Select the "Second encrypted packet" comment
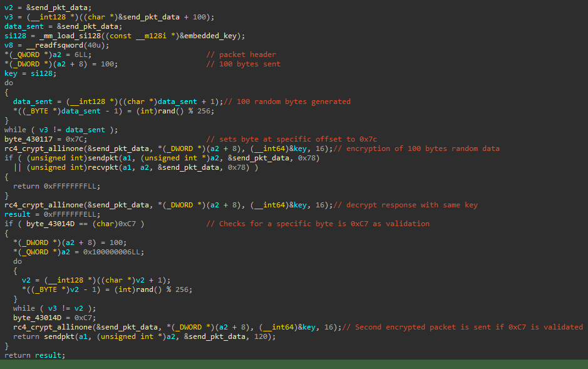The height and width of the screenshot is (369, 588). (x=462, y=327)
